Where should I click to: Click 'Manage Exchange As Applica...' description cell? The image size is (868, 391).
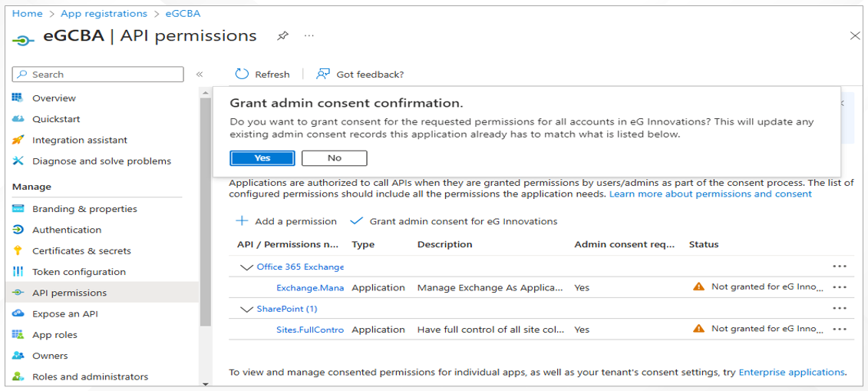tap(491, 288)
